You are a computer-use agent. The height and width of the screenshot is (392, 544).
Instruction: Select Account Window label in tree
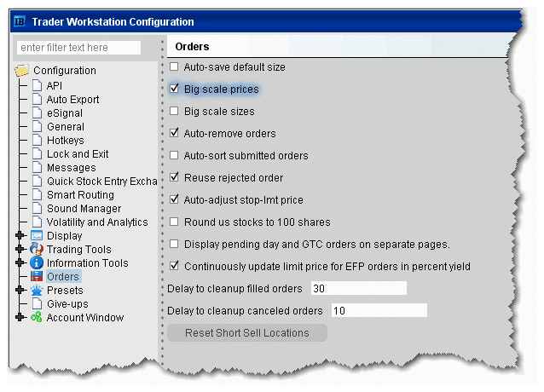coord(85,318)
